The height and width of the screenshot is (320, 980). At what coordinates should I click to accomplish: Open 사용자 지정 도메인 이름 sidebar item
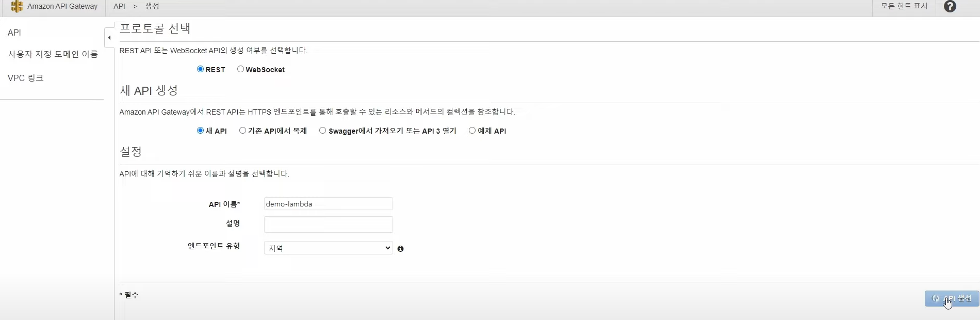tap(53, 54)
